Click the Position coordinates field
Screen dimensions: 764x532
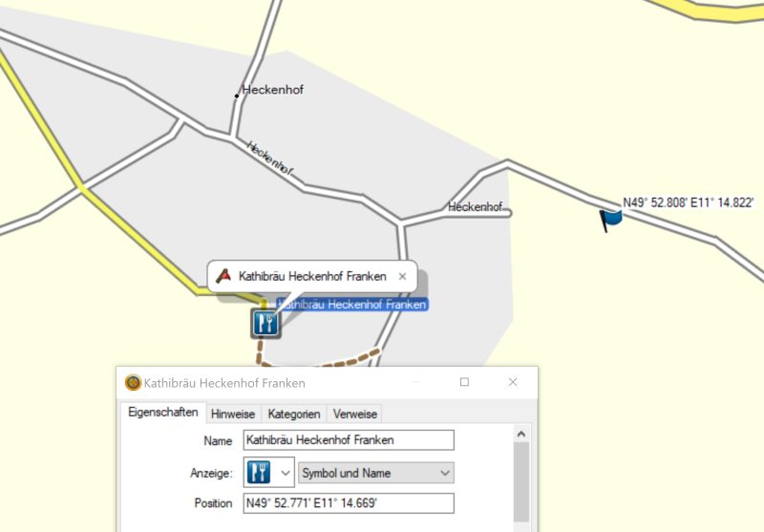point(349,502)
